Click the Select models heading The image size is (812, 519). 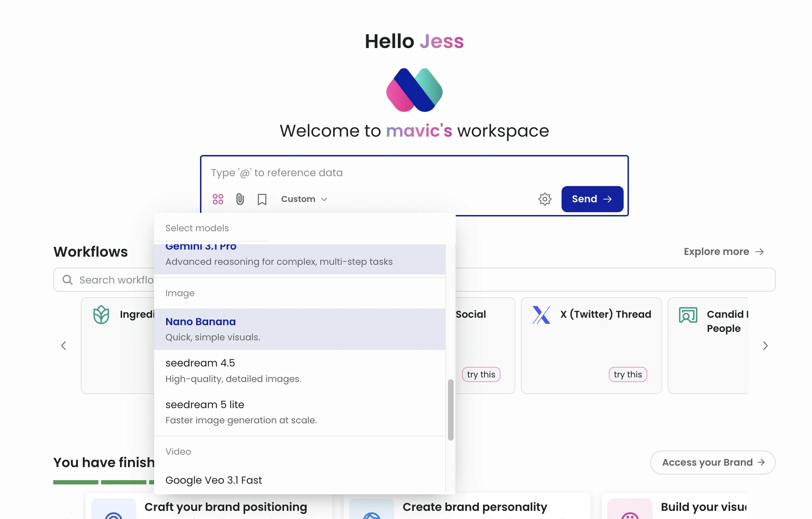point(197,228)
